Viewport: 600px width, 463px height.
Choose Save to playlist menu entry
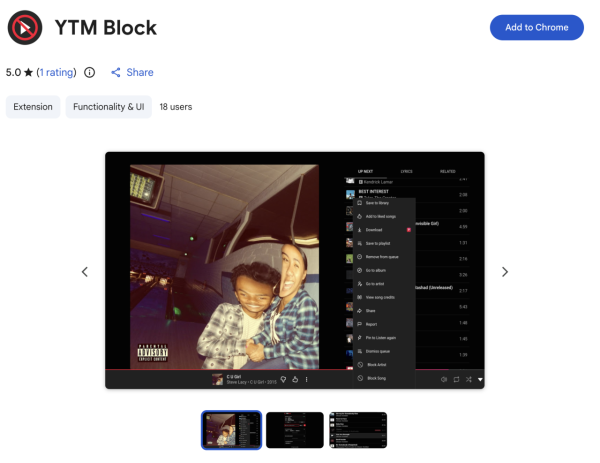384,243
